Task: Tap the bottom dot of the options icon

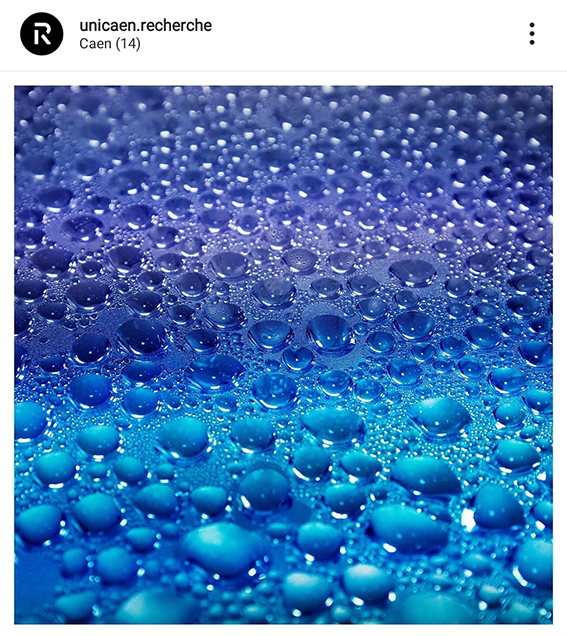Action: click(x=532, y=42)
